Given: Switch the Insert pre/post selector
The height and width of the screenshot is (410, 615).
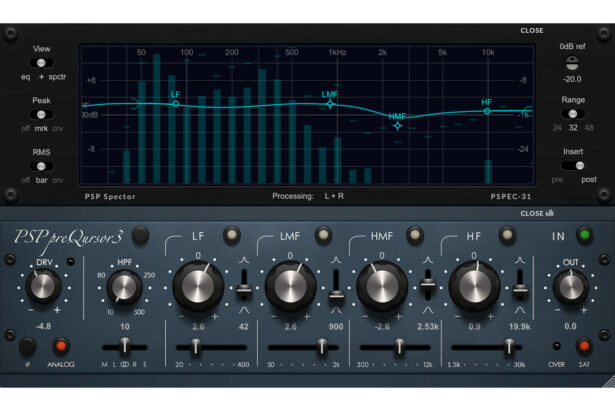Looking at the screenshot, I should click(573, 166).
